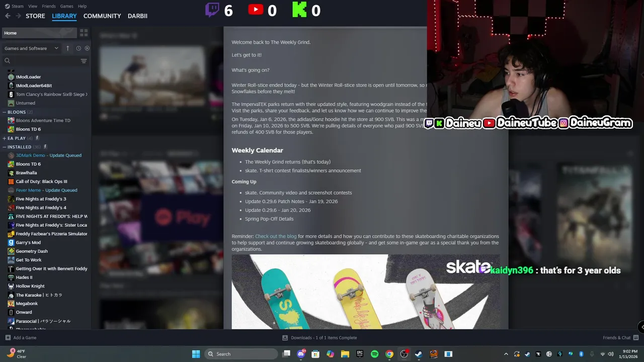Expand the EA PLAY collection
This screenshot has height=362, width=644.
5,138
